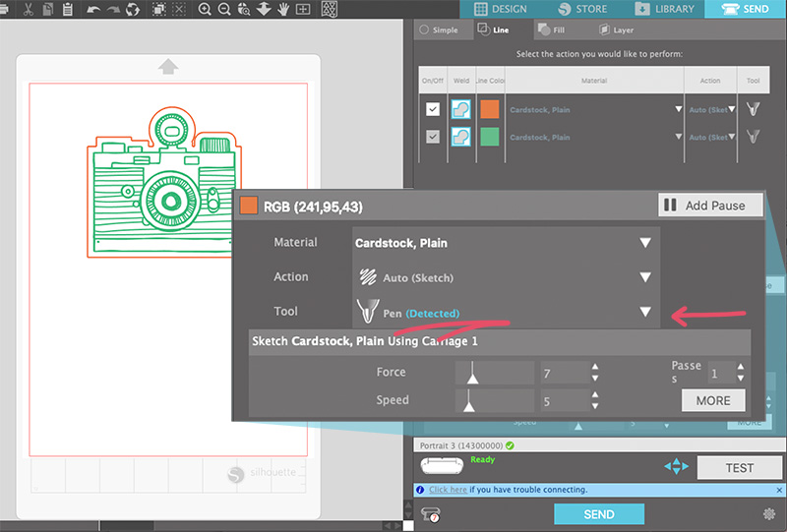Screen dimensions: 787x532
Task: Click the MORE button in popup
Action: click(x=713, y=400)
